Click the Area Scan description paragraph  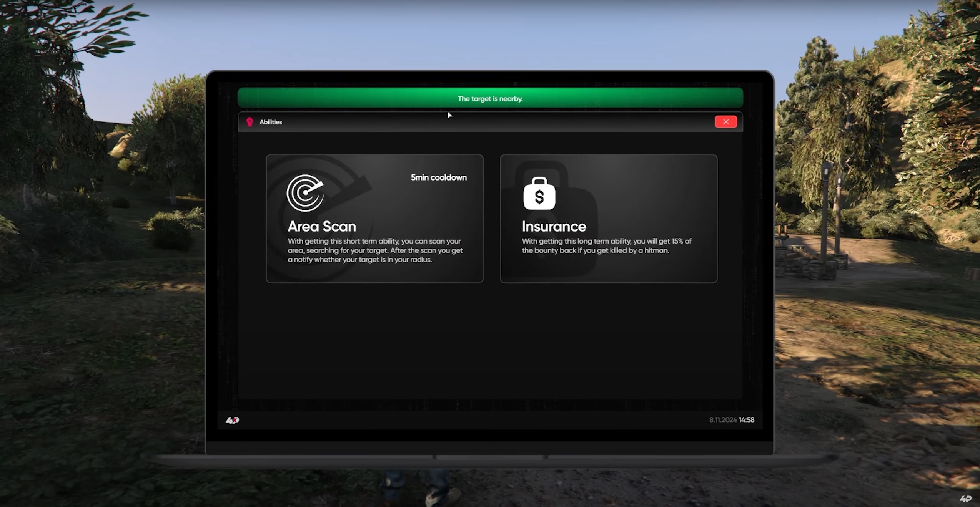pos(375,250)
